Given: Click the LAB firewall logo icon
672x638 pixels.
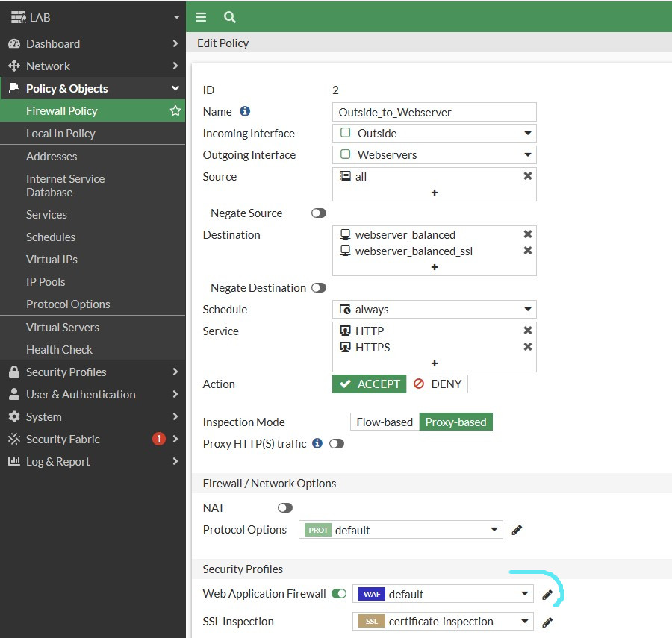Looking at the screenshot, I should [19, 18].
